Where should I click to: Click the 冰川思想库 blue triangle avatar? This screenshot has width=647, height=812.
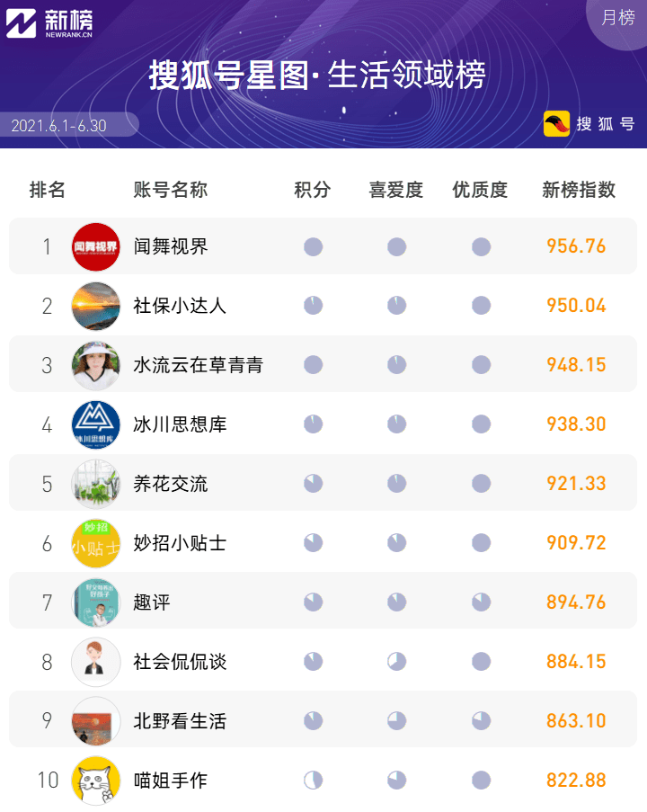click(96, 424)
